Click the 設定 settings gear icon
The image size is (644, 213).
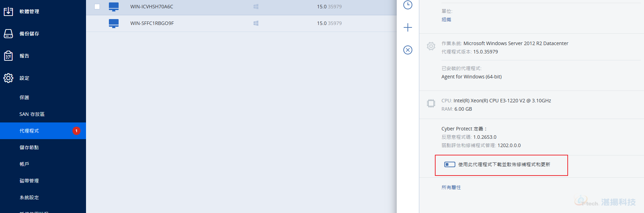point(8,78)
